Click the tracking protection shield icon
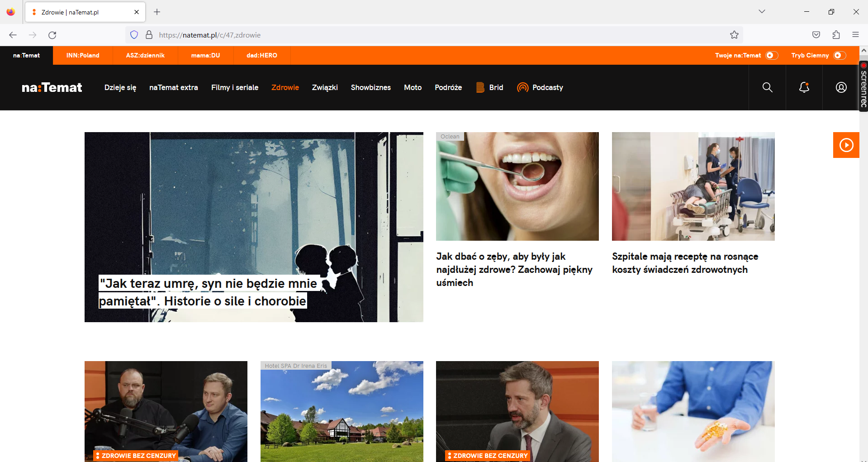The height and width of the screenshot is (462, 868). pyautogui.click(x=134, y=35)
